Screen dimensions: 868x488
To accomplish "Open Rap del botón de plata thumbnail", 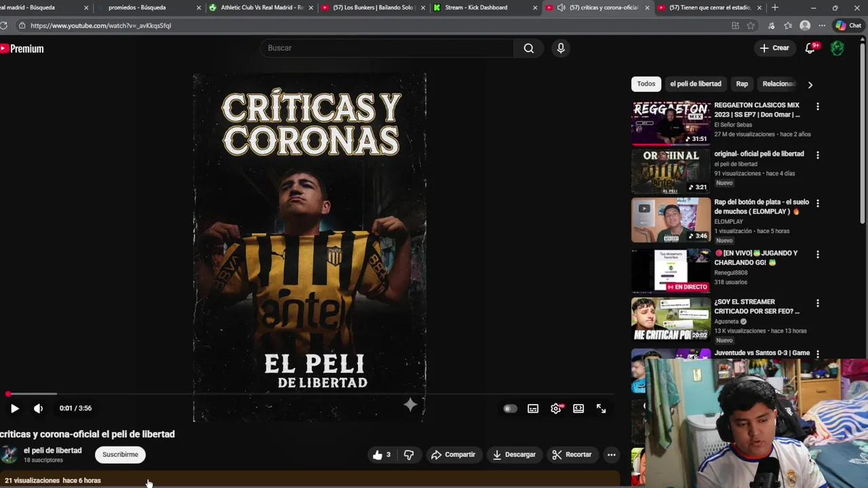I will (x=671, y=220).
